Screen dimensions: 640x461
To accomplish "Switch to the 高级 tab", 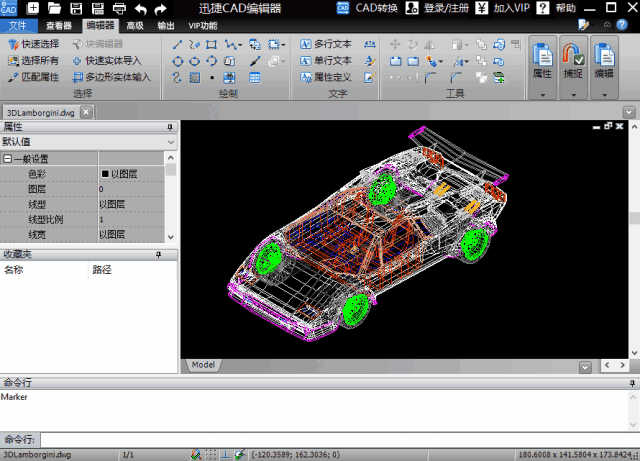I will [135, 26].
